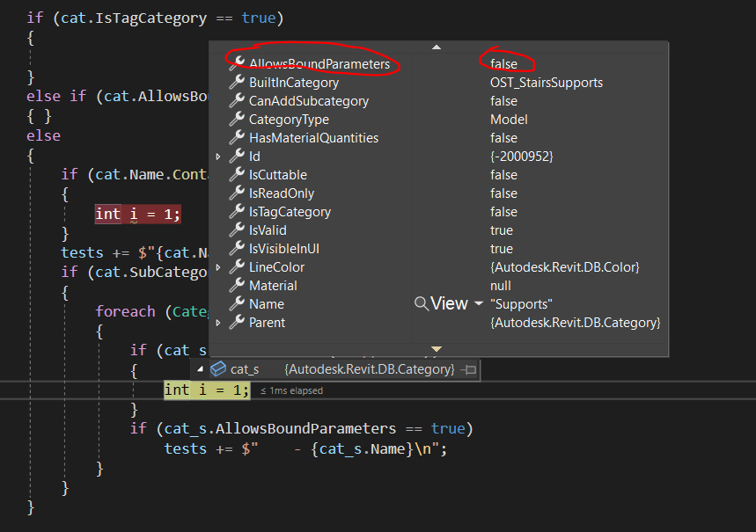756x532 pixels.
Task: Select the IsValid property name
Action: tap(268, 230)
